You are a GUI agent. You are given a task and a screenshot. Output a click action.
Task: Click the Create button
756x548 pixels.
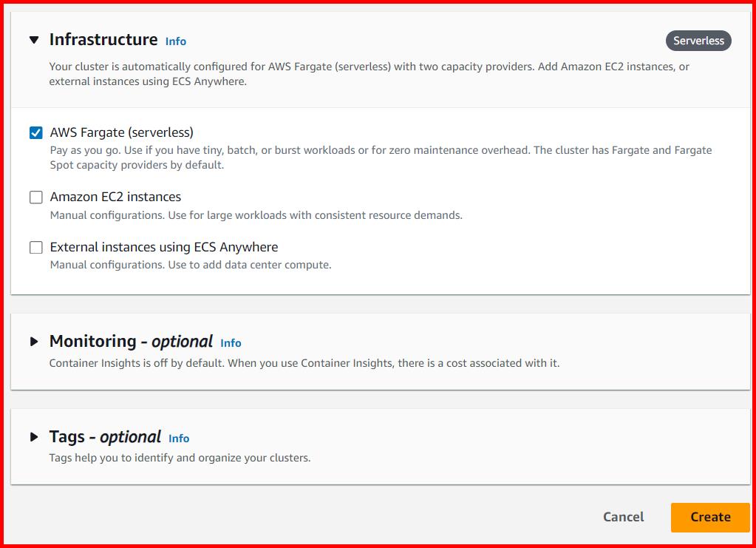[709, 517]
